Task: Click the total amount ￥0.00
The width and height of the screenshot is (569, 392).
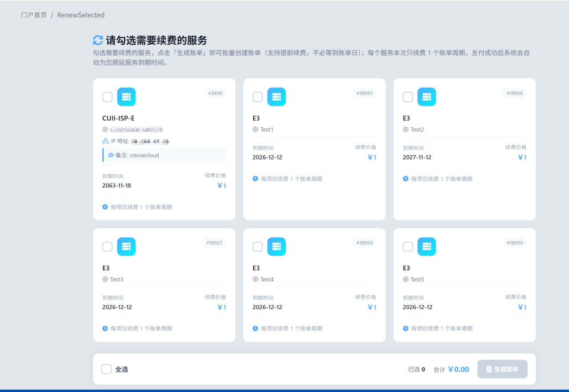Action: pyautogui.click(x=458, y=369)
